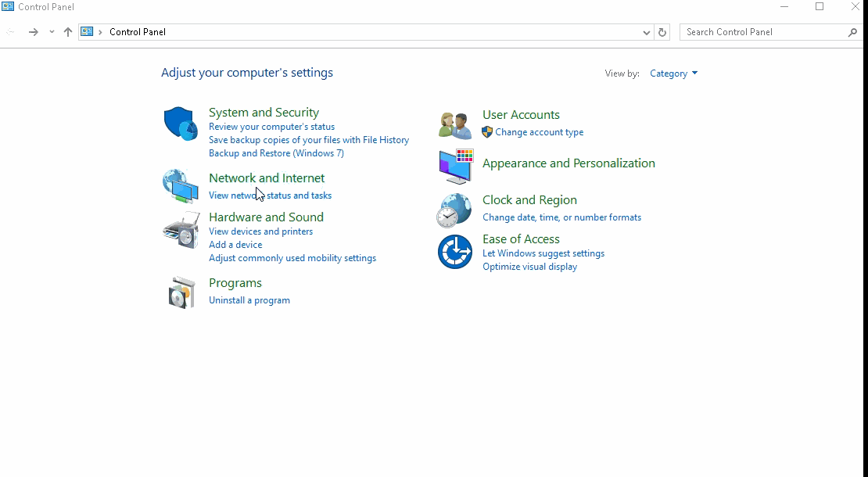Open the System and Security shield icon
Viewport: 868px width, 477px height.
pos(181,124)
